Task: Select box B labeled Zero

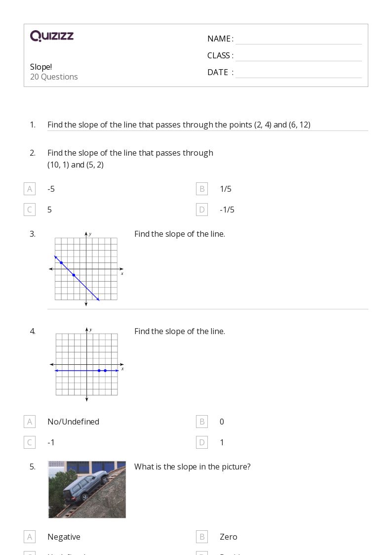Action: click(x=202, y=537)
